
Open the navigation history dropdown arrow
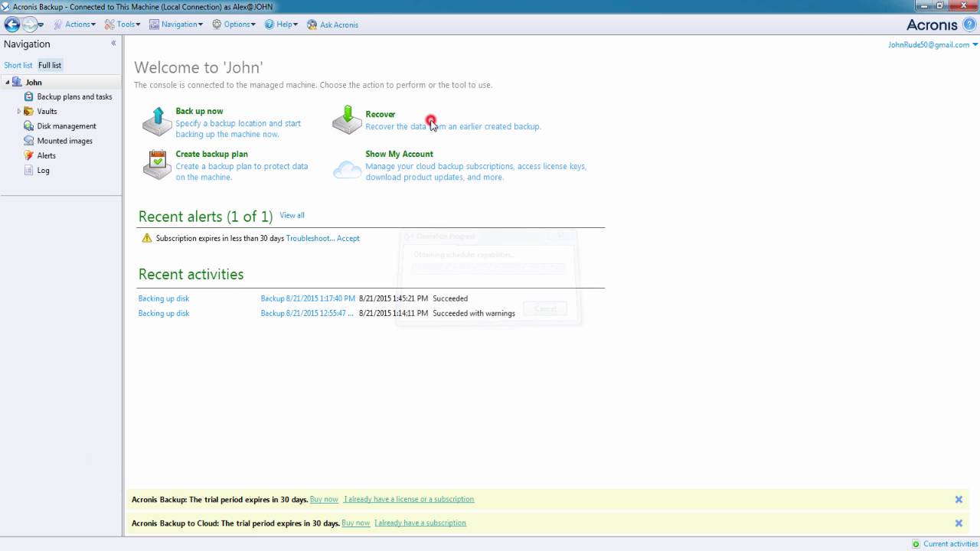tap(41, 25)
